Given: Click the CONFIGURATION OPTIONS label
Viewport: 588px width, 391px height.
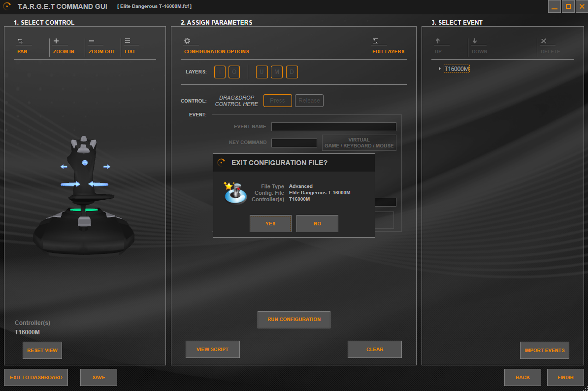Looking at the screenshot, I should pos(216,51).
